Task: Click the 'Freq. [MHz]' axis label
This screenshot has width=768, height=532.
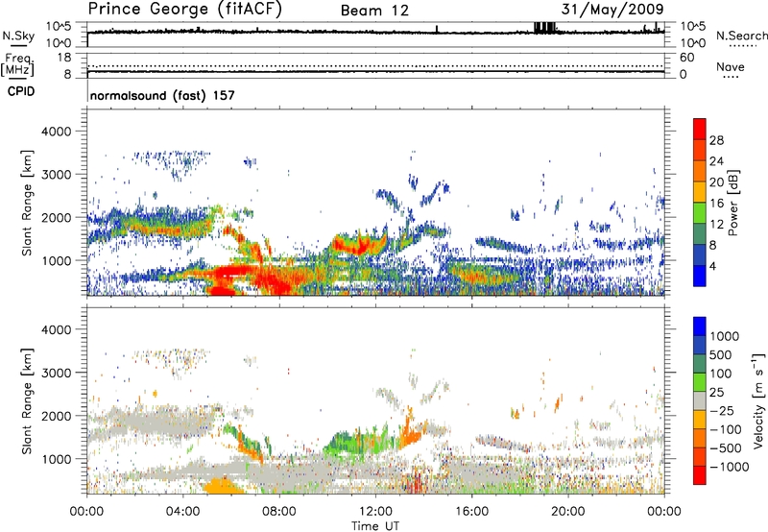Action: [x=17, y=64]
